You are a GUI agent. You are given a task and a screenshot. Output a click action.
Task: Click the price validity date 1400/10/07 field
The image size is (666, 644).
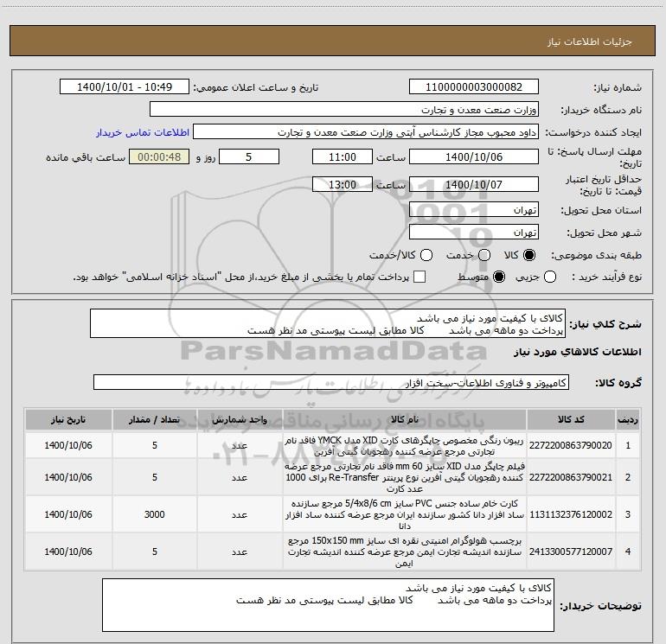474,184
